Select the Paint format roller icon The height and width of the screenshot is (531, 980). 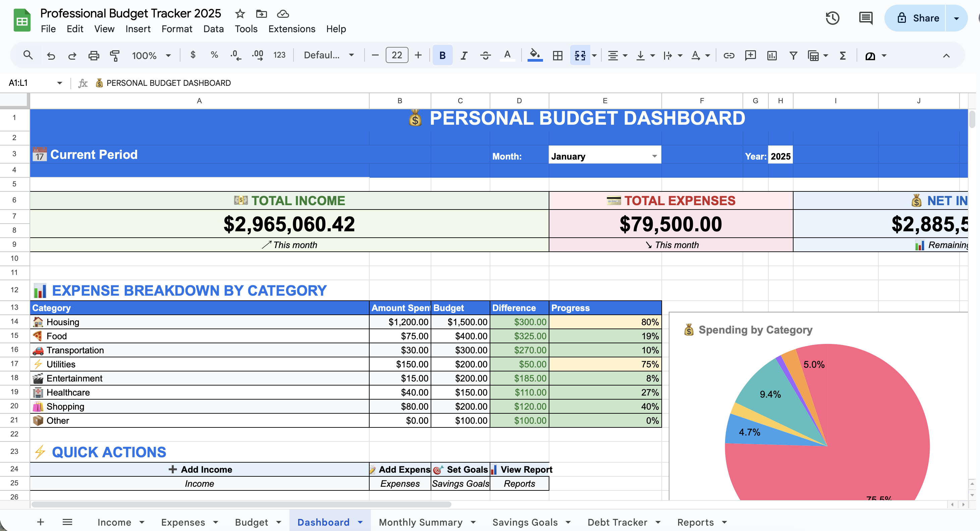coord(114,56)
